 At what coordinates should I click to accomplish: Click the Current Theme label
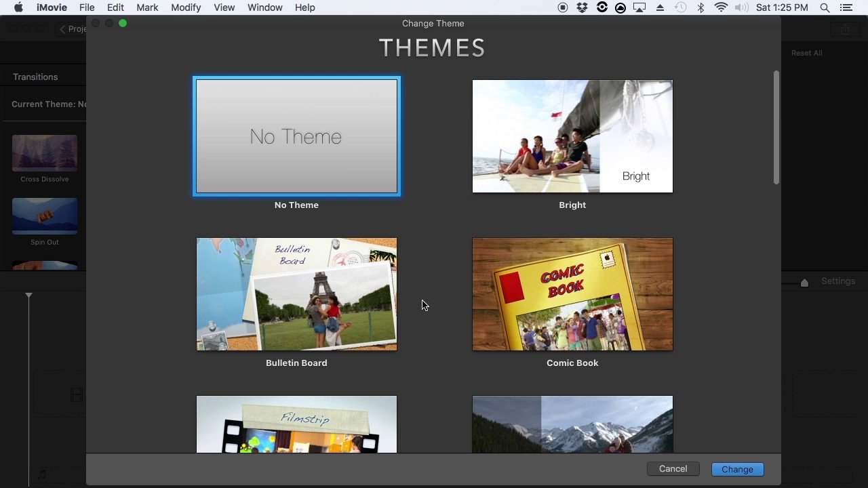point(49,104)
